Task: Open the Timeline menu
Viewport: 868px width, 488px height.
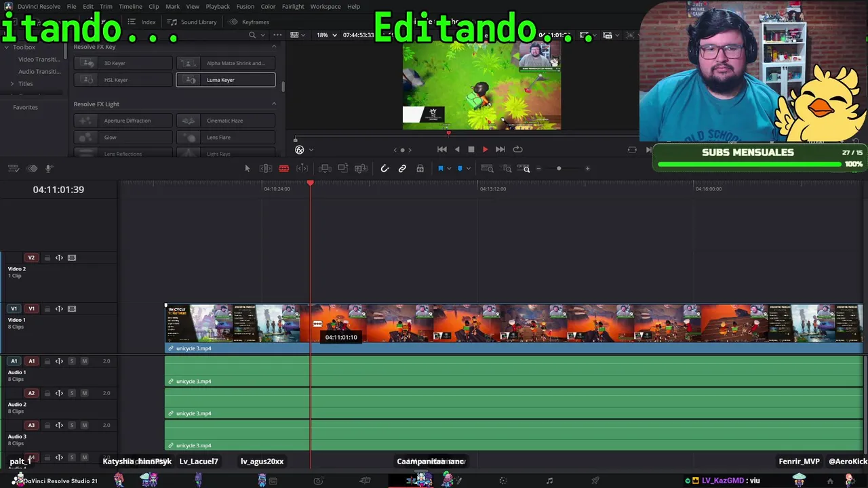Action: [130, 7]
